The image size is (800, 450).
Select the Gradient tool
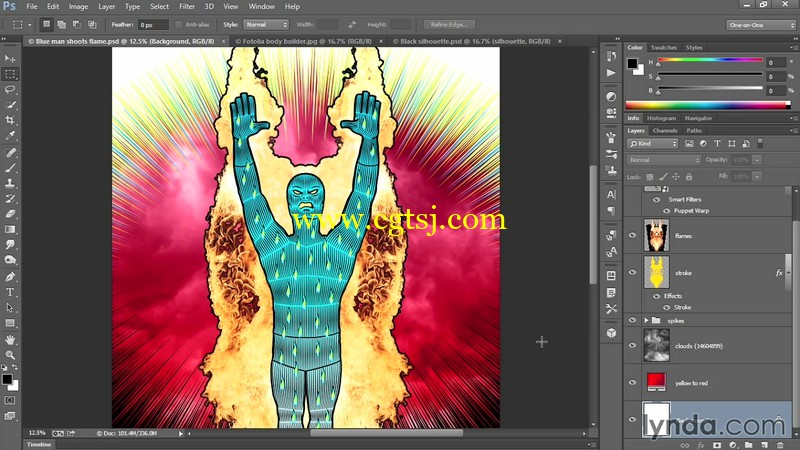[x=10, y=229]
